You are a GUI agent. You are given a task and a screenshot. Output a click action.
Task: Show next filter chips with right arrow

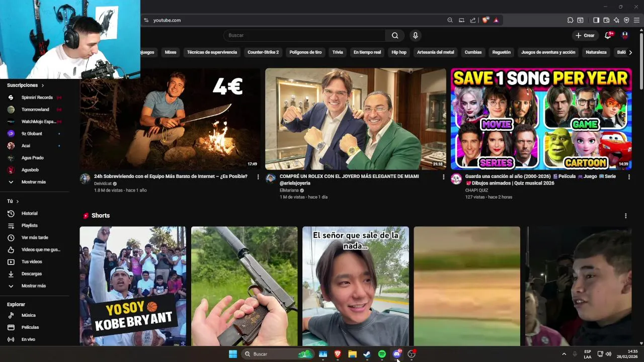630,52
